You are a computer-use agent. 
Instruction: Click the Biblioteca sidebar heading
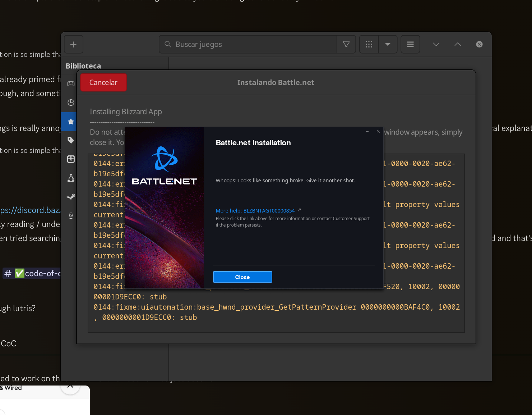click(x=83, y=66)
